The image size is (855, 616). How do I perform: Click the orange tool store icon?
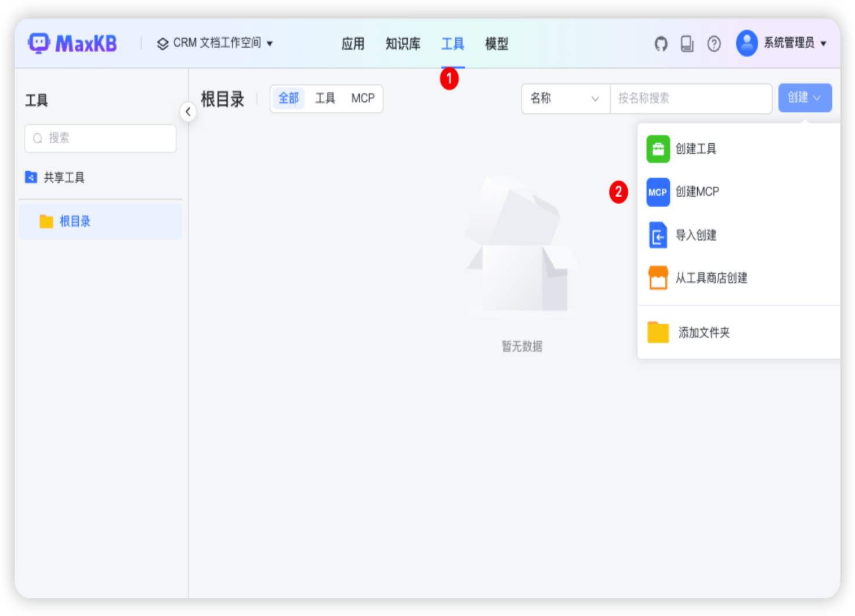point(658,278)
